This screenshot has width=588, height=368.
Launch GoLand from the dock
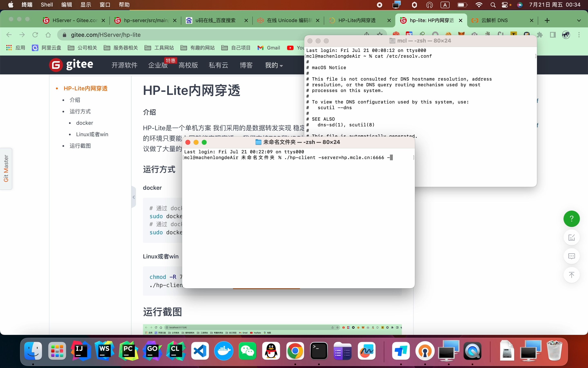[152, 351]
